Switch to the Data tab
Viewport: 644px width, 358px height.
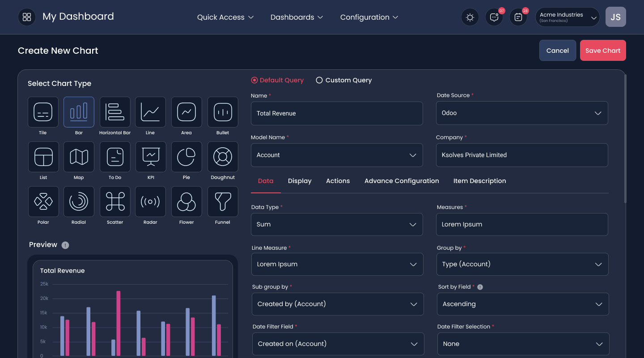(x=266, y=181)
